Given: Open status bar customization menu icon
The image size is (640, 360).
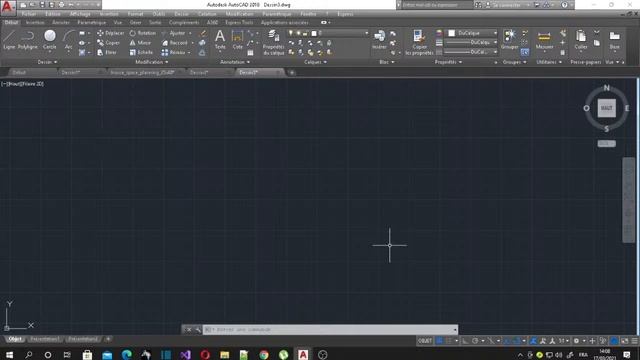Looking at the screenshot, I should pyautogui.click(x=634, y=341).
